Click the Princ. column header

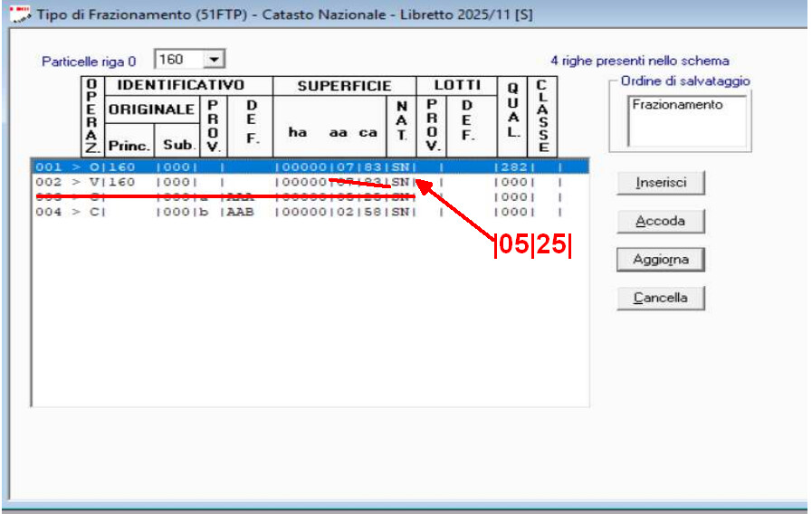129,144
